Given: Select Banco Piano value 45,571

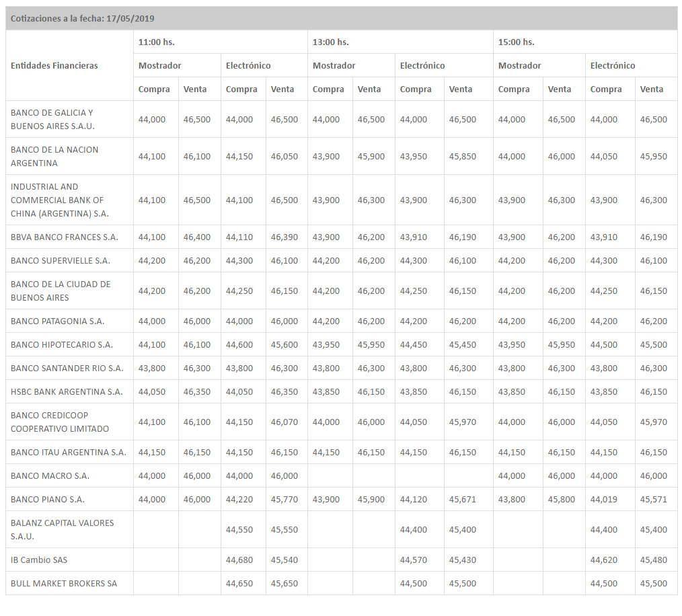Looking at the screenshot, I should [x=653, y=500].
